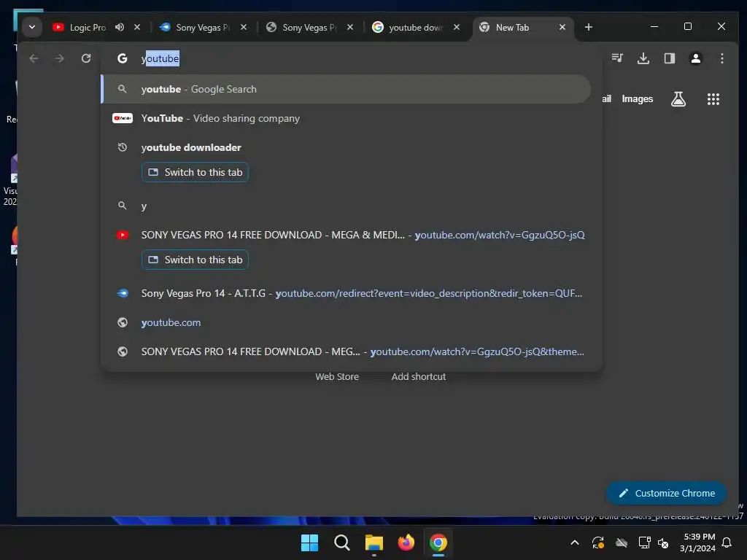
Task: Open Search Labs flask icon
Action: 678,99
